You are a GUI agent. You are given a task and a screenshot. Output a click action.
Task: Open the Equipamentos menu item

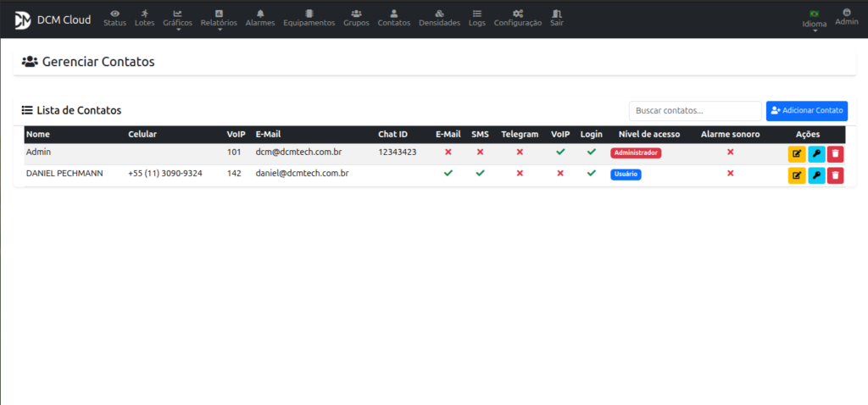309,18
